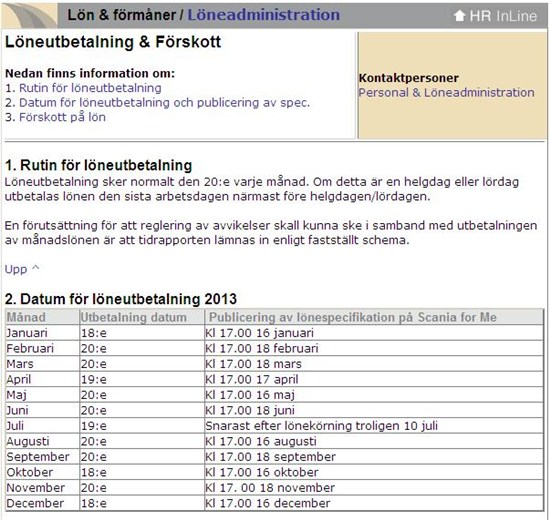Screen dimensions: 550x520
Task: Click the caret arrow next to Upp
Action: click(x=35, y=268)
